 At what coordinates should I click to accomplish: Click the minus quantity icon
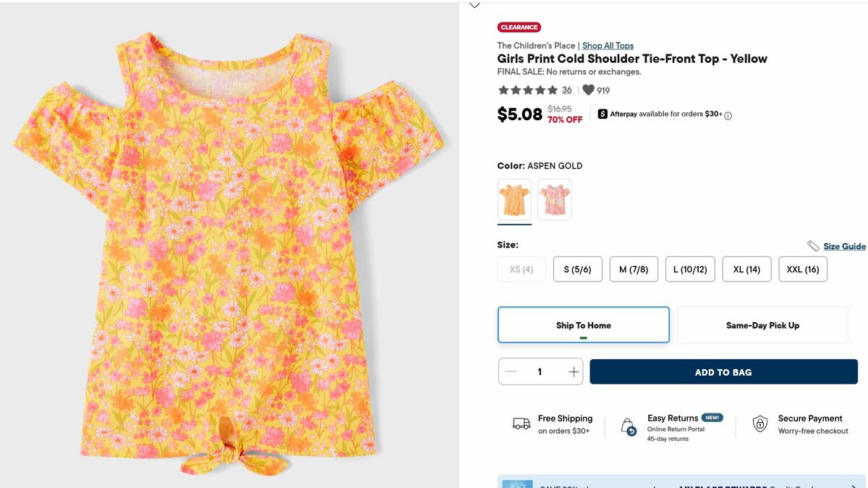point(511,372)
